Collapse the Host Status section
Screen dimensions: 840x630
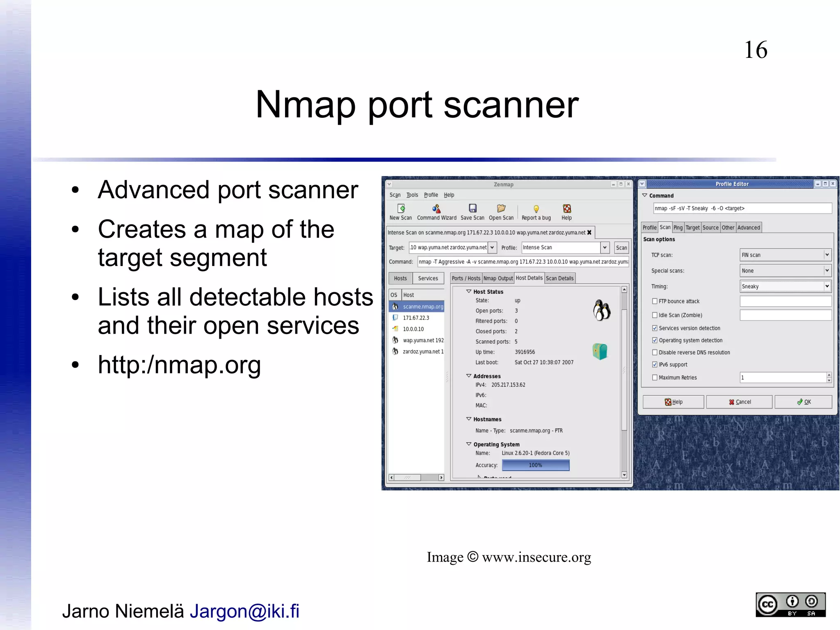pyautogui.click(x=469, y=291)
